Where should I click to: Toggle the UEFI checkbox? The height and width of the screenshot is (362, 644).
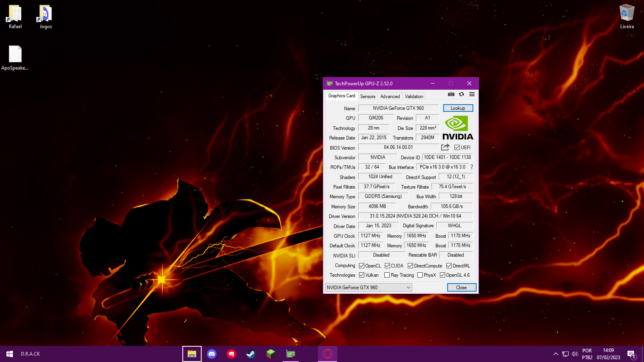pyautogui.click(x=457, y=148)
